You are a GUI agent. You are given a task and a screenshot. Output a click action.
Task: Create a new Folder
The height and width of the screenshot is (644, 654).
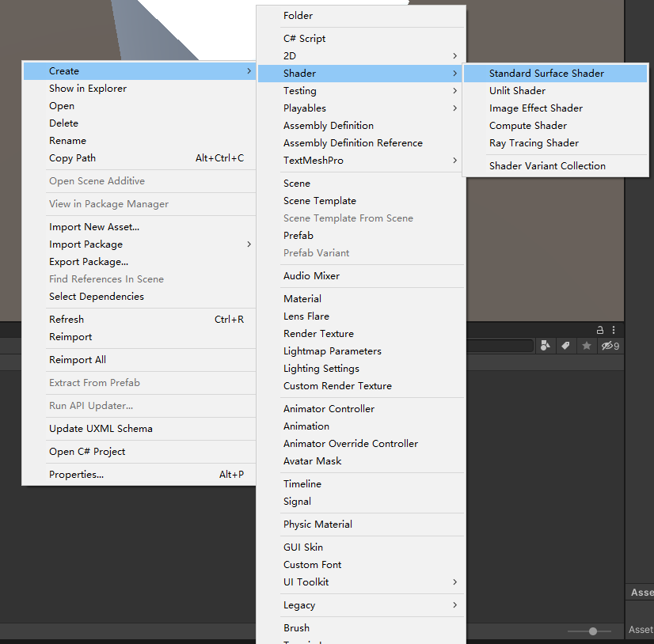[361, 16]
